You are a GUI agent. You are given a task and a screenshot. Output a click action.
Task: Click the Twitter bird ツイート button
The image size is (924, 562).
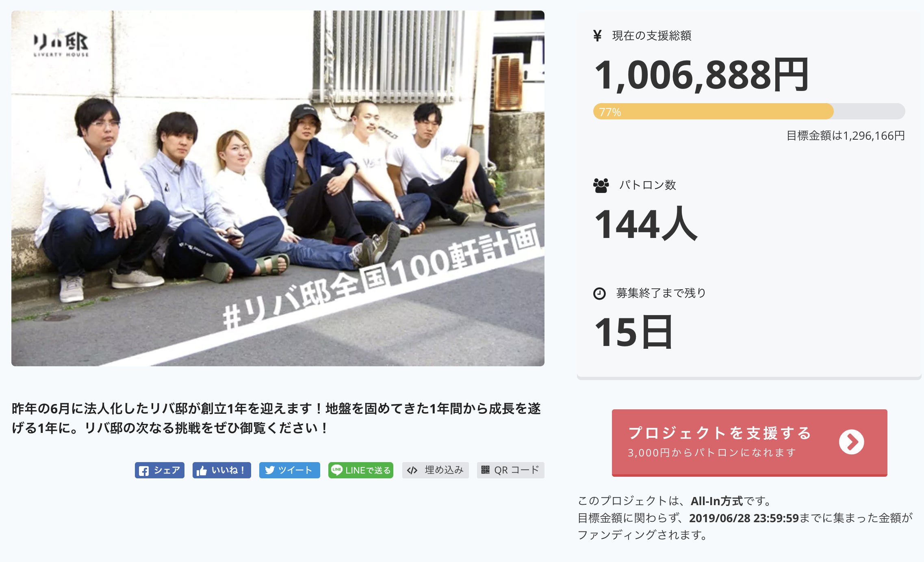click(x=289, y=470)
